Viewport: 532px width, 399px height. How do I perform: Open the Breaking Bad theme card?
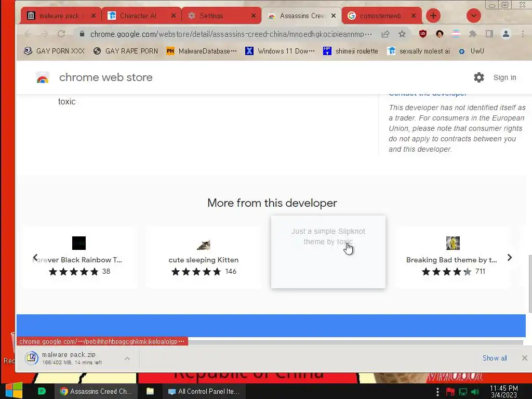click(453, 257)
